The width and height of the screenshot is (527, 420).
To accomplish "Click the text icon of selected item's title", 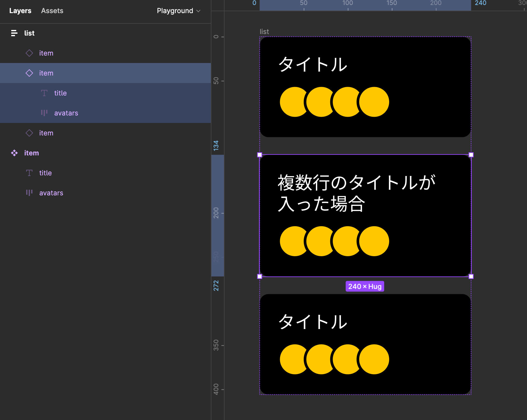I will click(x=44, y=93).
